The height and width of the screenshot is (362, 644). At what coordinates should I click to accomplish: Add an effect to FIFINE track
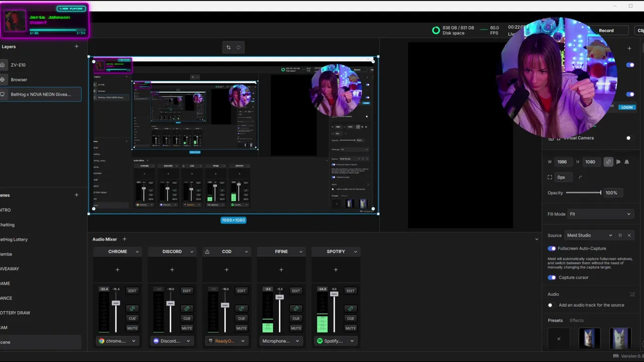[281, 269]
